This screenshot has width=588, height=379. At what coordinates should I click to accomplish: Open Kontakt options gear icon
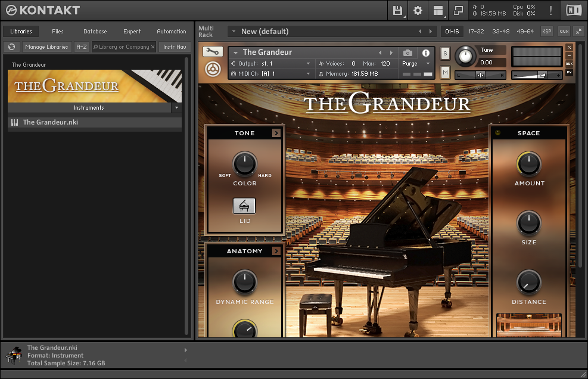[418, 10]
